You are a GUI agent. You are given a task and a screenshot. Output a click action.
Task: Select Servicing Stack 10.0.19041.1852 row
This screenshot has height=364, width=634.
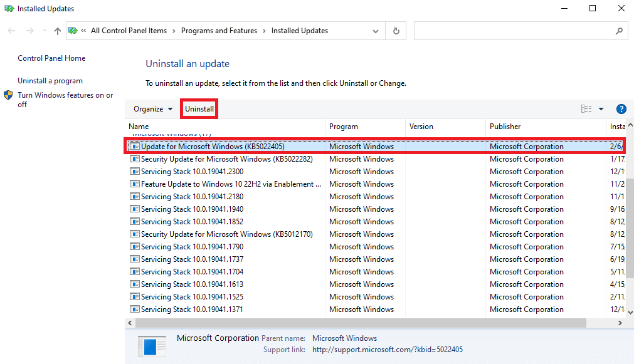click(x=375, y=222)
